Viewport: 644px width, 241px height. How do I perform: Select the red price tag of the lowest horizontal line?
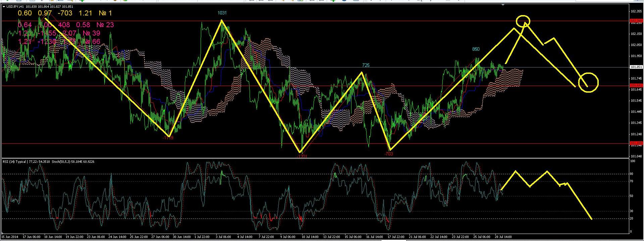636,143
